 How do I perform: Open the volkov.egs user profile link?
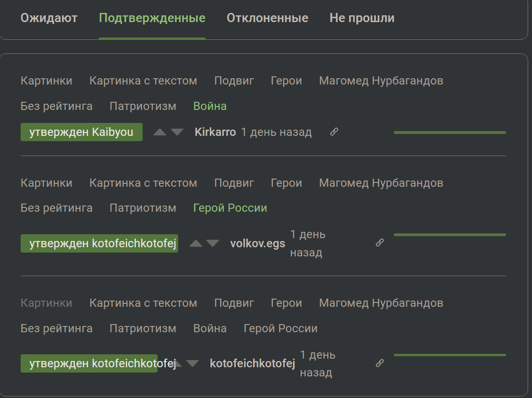point(257,243)
